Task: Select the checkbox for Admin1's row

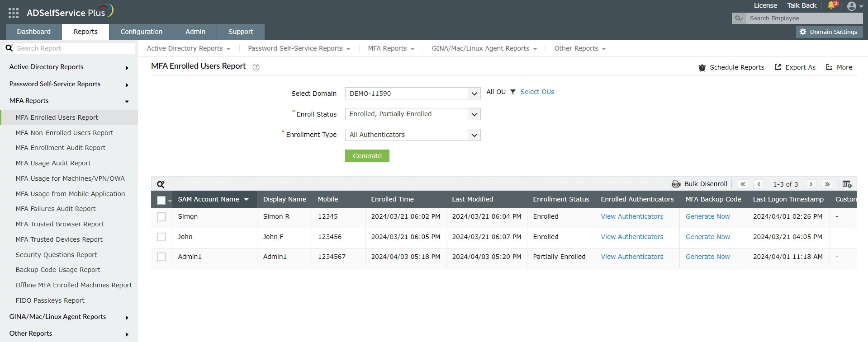Action: tap(161, 257)
